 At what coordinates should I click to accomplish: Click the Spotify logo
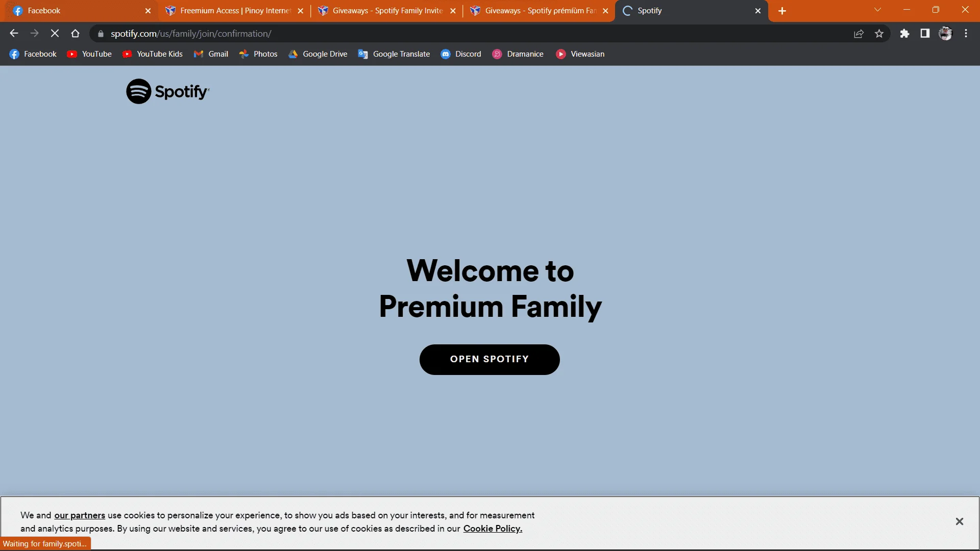(x=168, y=91)
